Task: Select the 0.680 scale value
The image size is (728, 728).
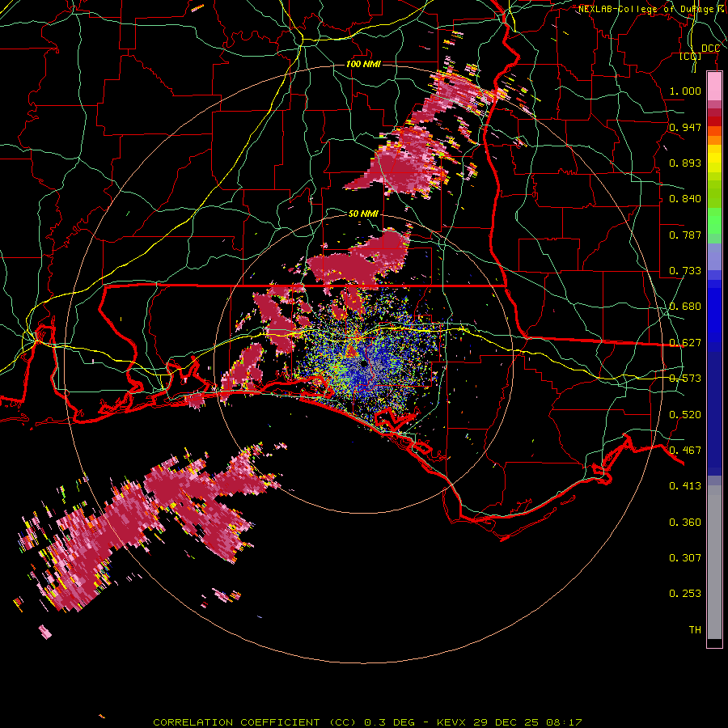Action: [x=685, y=307]
